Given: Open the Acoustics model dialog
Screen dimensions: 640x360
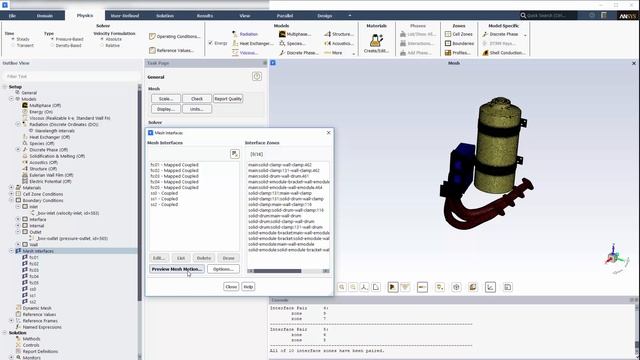Looking at the screenshot, I should click(338, 43).
